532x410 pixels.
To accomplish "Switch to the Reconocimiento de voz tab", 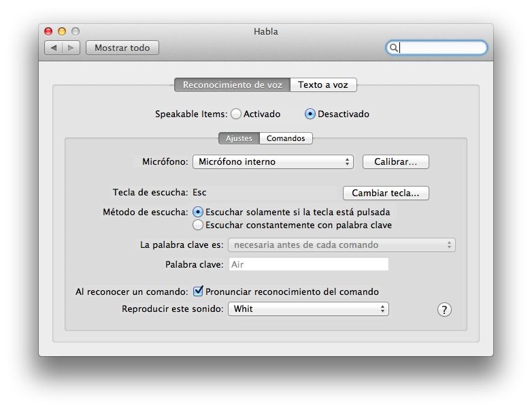I will 232,85.
